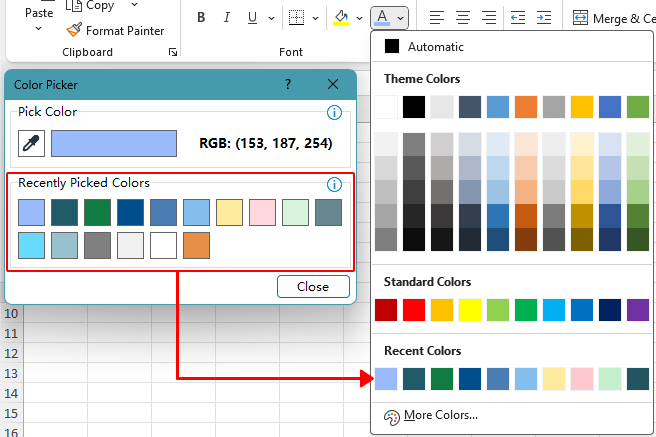Open Clipboard dialog launcher
Image resolution: width=656 pixels, height=437 pixels.
(173, 52)
